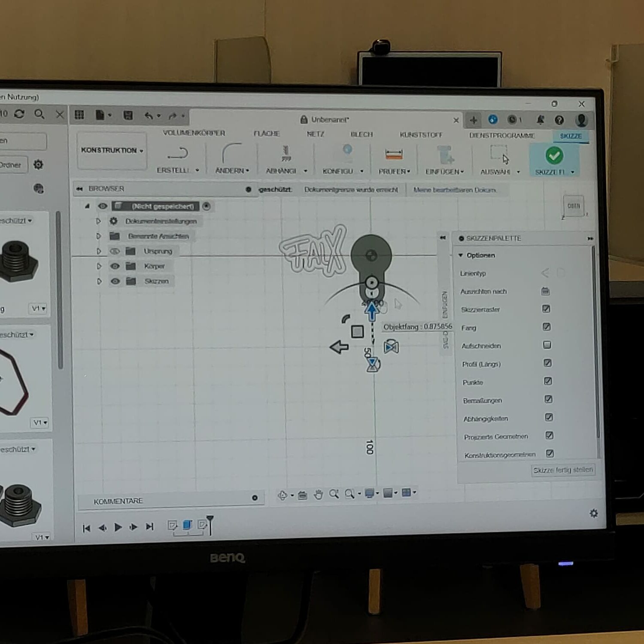Click the save document icon
Screen dimensions: 644x644
click(x=128, y=115)
